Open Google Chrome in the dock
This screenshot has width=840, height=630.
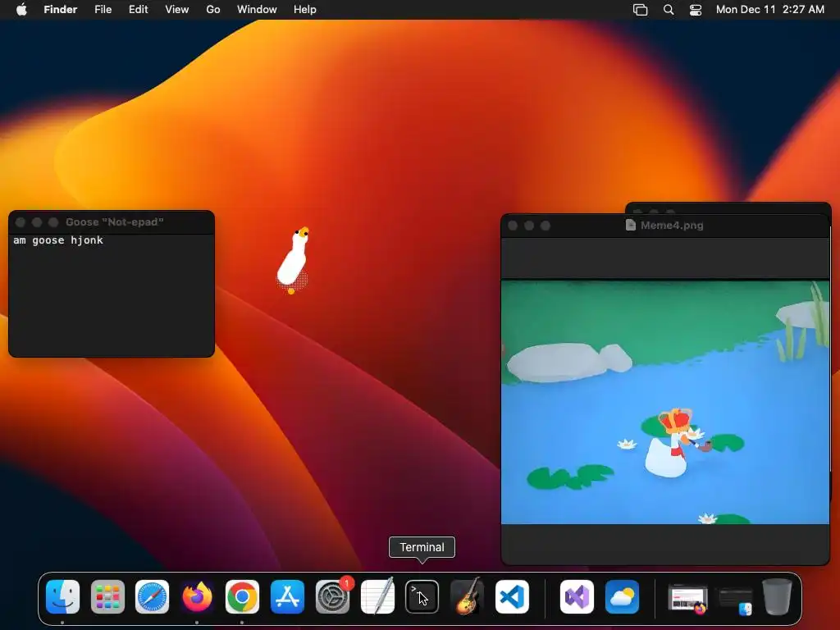pos(242,597)
